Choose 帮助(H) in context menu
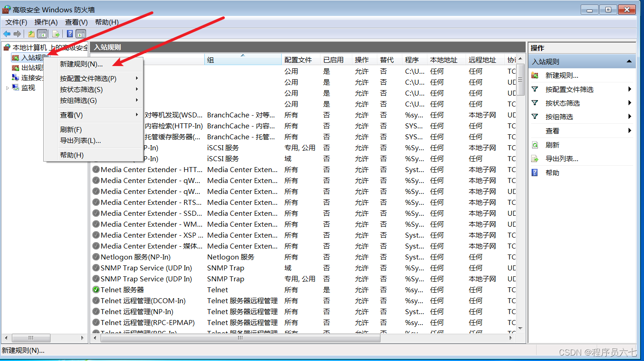Viewport: 644px width, 361px height. pyautogui.click(x=93, y=155)
